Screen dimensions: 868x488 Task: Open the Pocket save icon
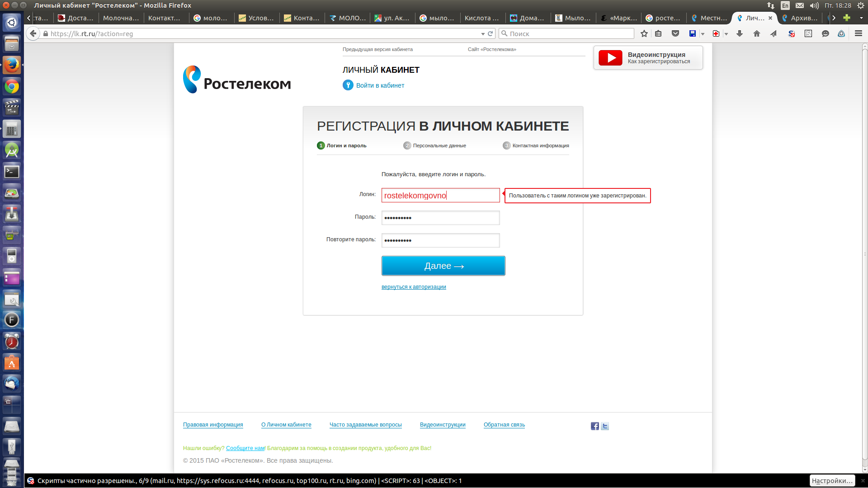point(675,33)
